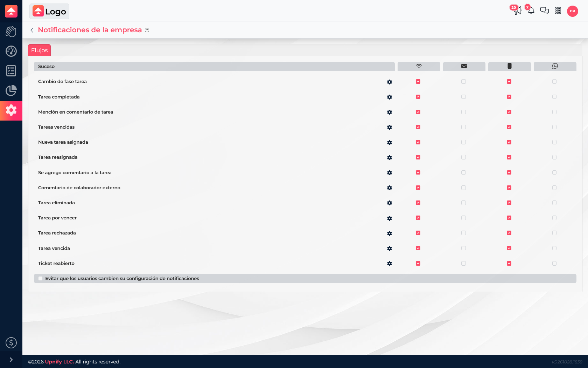Open the chat messages icon
Screen dimensions: 588x368
(x=545, y=11)
